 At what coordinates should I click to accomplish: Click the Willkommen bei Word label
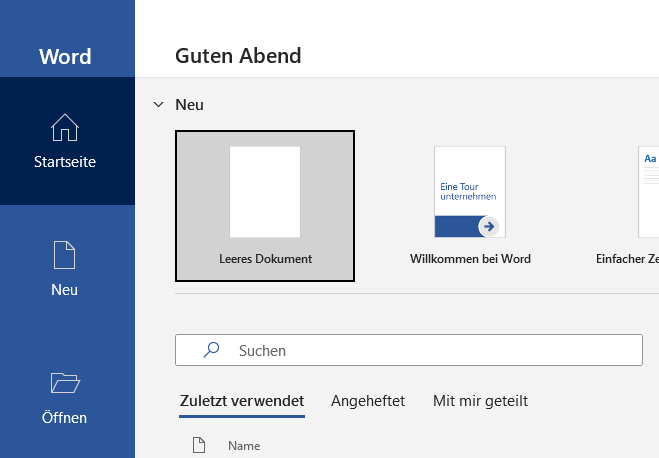click(470, 259)
